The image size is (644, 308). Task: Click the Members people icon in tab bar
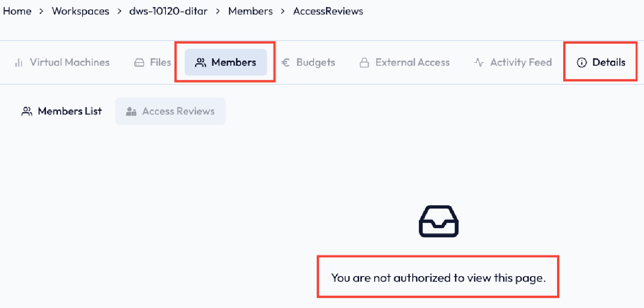201,62
